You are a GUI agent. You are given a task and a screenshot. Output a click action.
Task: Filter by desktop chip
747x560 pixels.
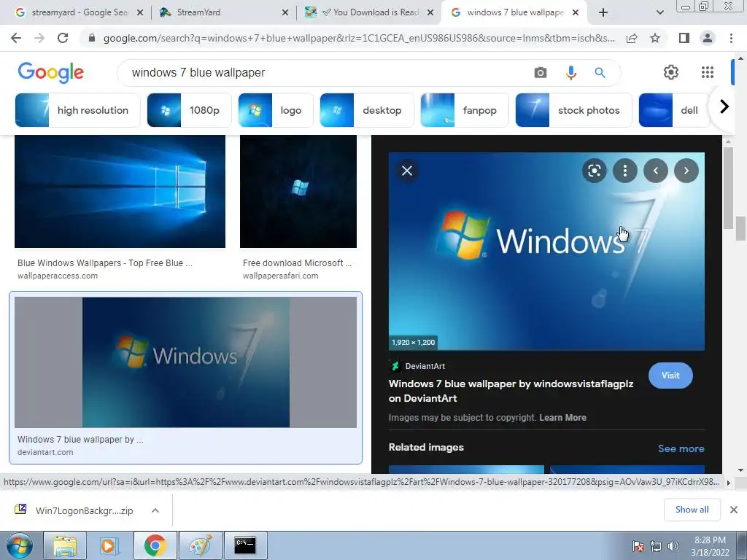(x=367, y=110)
